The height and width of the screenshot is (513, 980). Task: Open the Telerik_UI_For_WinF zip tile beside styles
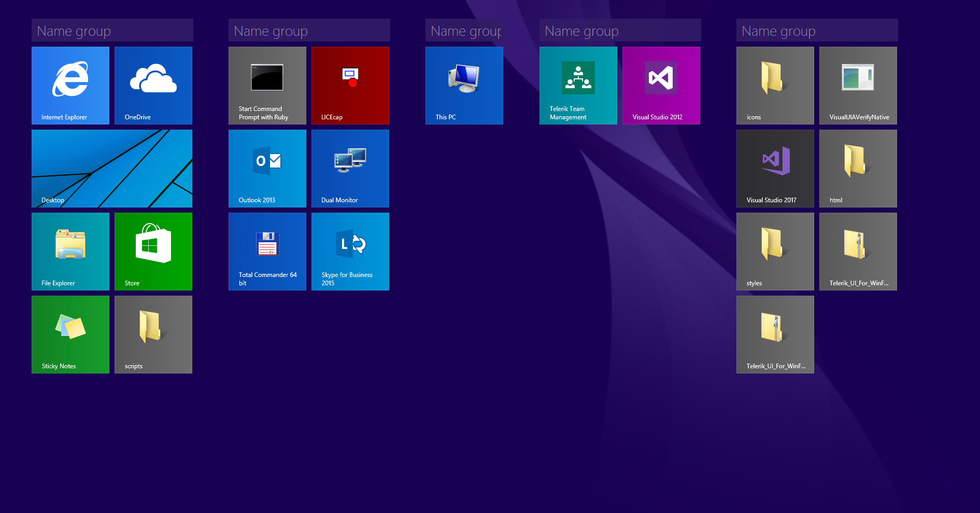click(x=858, y=252)
